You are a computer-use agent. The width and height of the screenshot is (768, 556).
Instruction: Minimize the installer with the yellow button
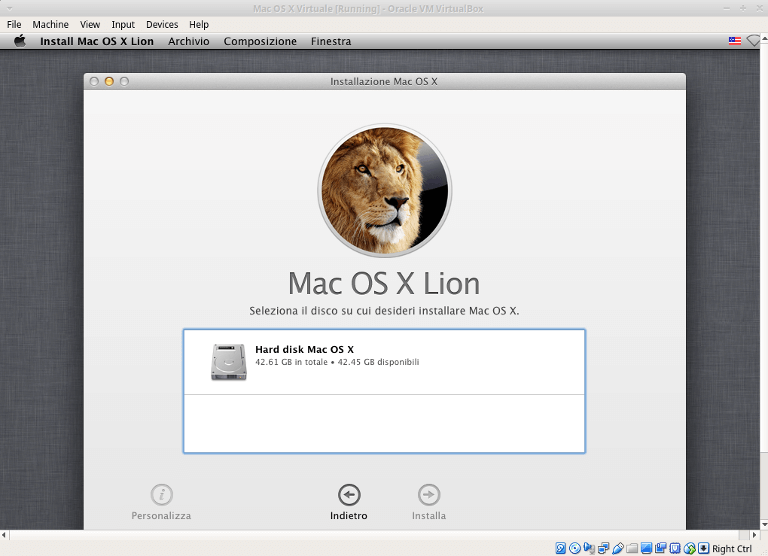point(109,81)
